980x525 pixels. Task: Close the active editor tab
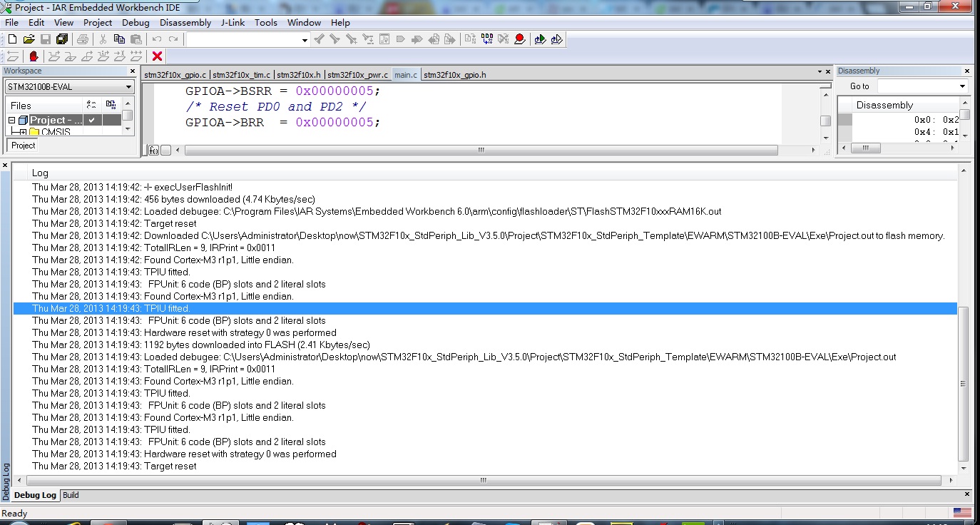pyautogui.click(x=828, y=71)
